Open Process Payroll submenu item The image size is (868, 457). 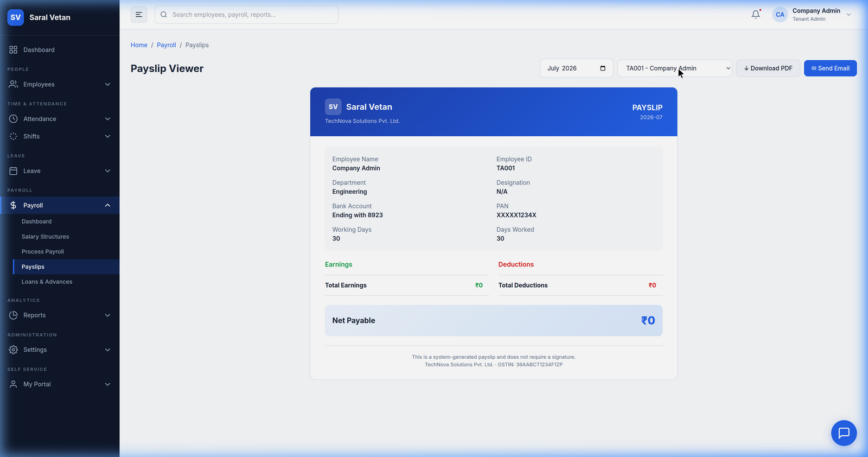(43, 252)
